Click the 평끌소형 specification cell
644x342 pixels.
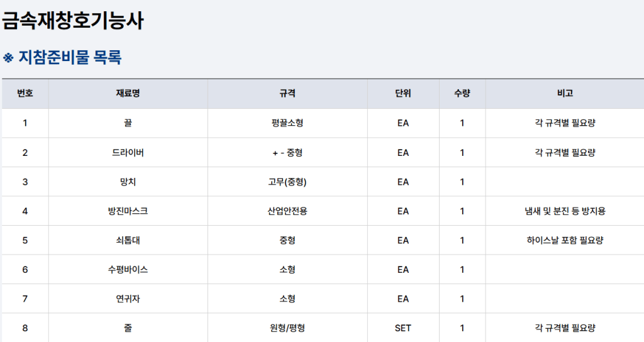(287, 123)
